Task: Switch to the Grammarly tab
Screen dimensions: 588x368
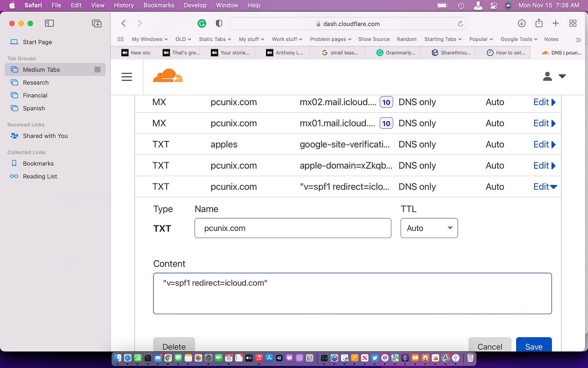Action: [x=393, y=53]
